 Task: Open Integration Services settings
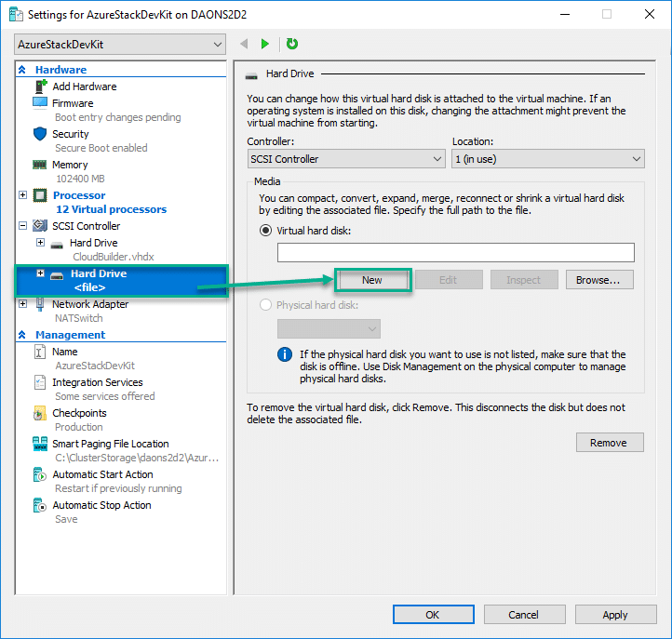click(x=98, y=382)
